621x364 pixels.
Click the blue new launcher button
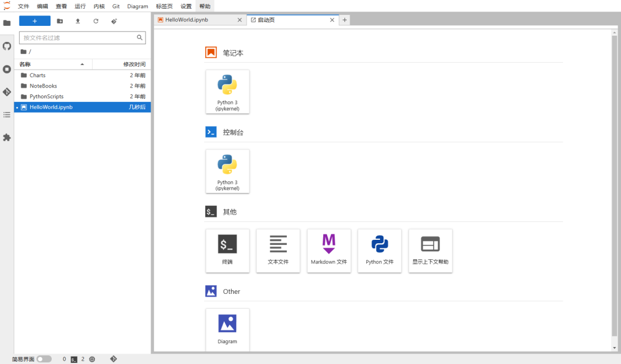(x=34, y=21)
